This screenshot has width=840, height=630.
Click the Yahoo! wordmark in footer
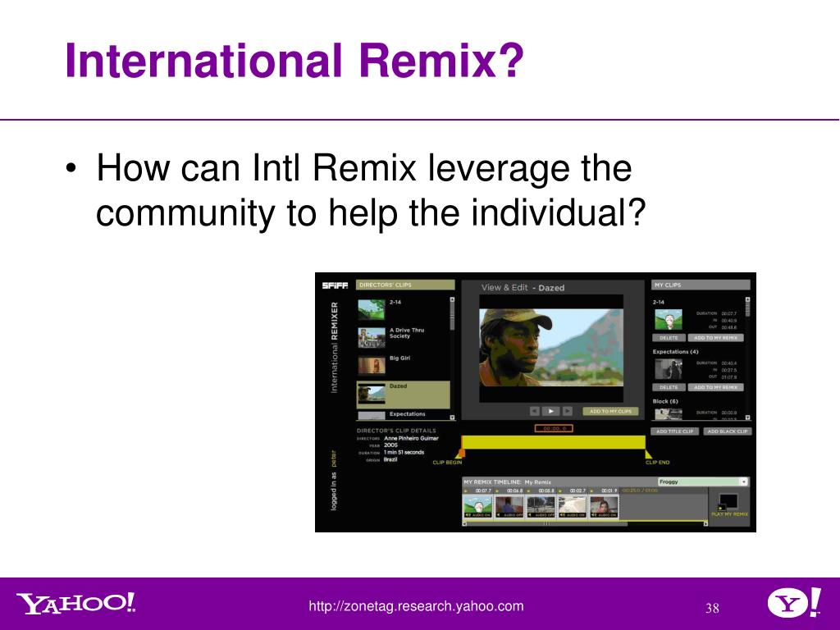pyautogui.click(x=75, y=604)
